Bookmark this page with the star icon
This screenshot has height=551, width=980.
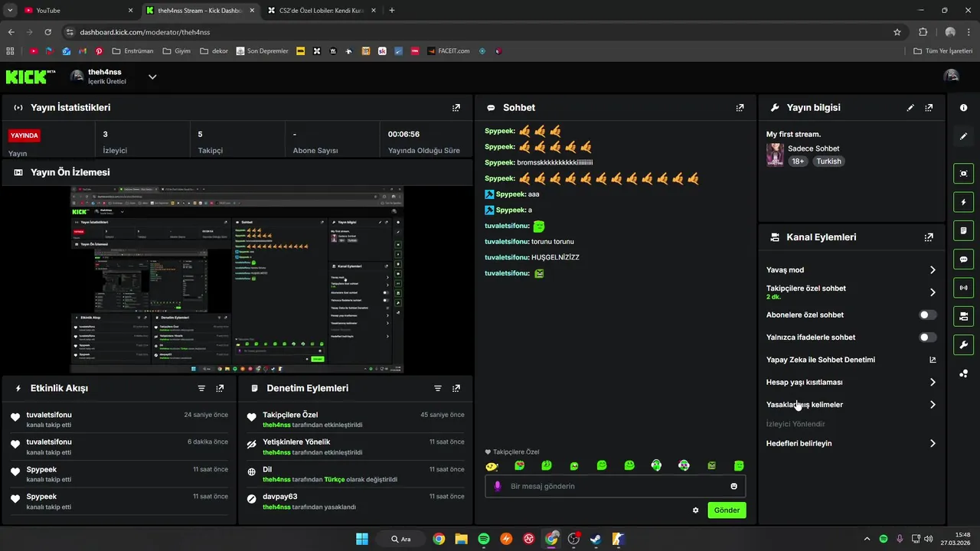click(x=897, y=32)
